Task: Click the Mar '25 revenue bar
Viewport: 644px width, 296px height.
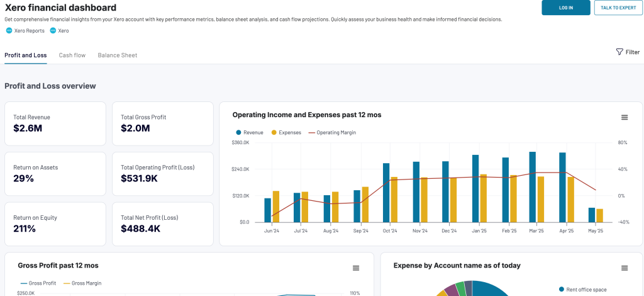Action: [532, 187]
